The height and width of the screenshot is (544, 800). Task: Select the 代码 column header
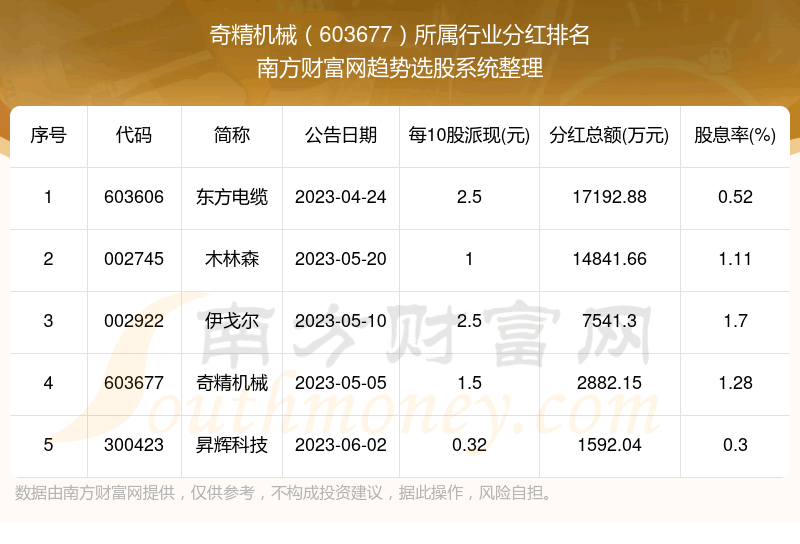click(x=134, y=135)
